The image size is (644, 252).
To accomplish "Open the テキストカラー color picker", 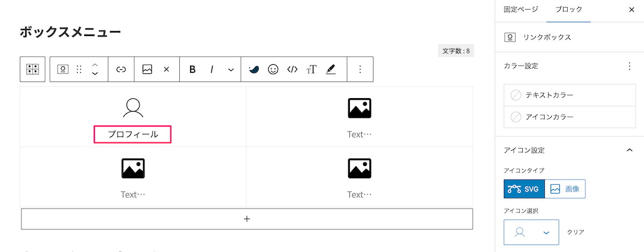I will pyautogui.click(x=569, y=95).
